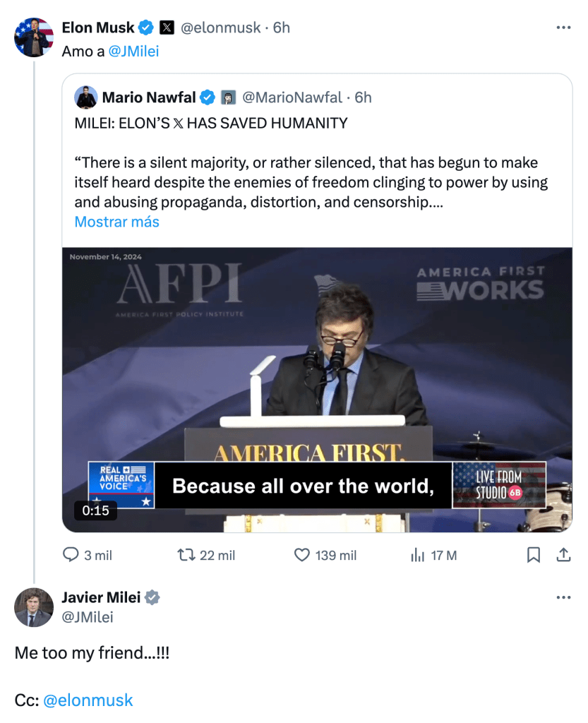Click Javier Milei's gray verified badge
This screenshot has width=588, height=723.
(152, 598)
